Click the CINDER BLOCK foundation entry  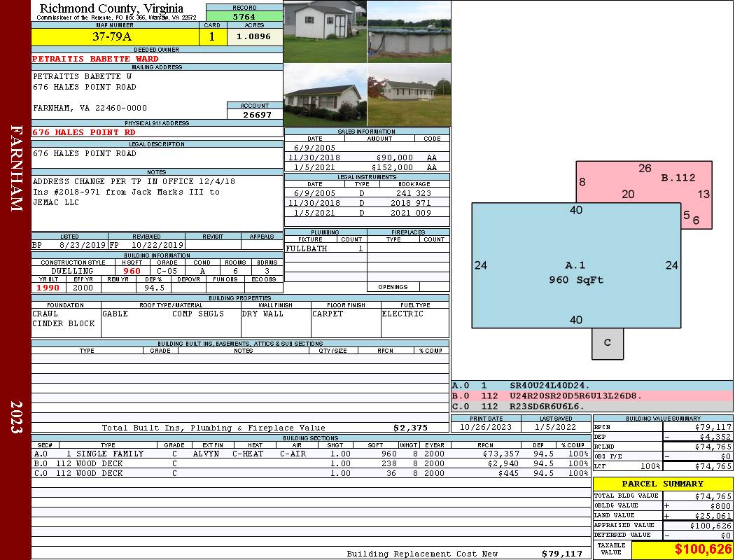pyautogui.click(x=63, y=323)
